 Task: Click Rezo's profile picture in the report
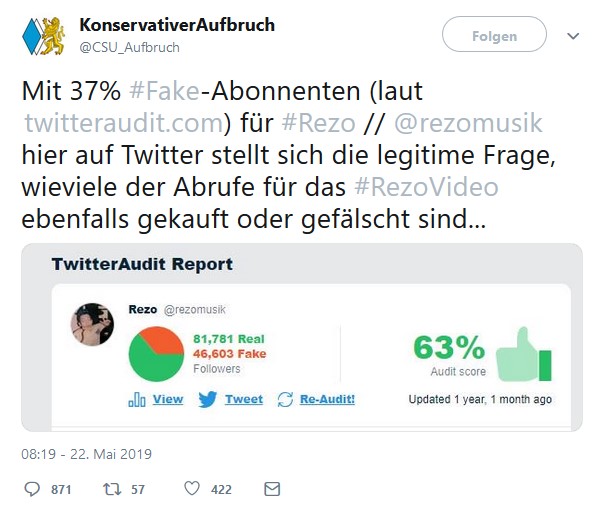pos(92,324)
